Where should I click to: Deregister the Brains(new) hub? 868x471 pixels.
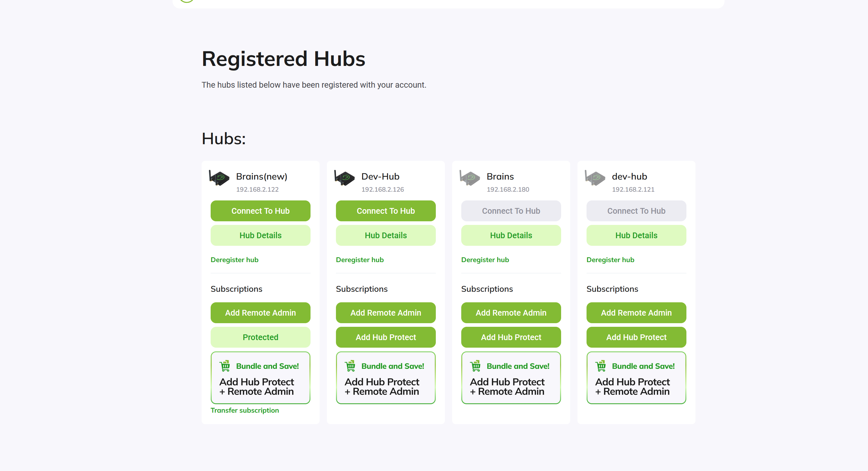coord(235,260)
